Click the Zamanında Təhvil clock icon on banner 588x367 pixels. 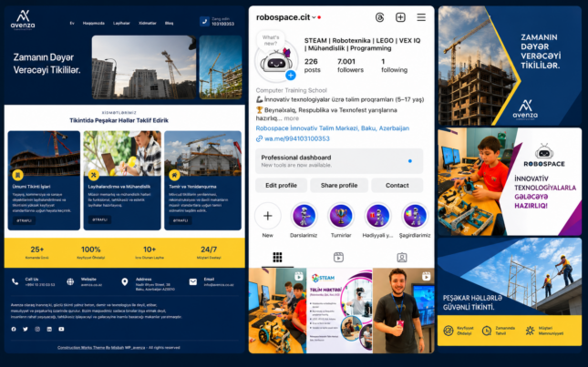487,331
